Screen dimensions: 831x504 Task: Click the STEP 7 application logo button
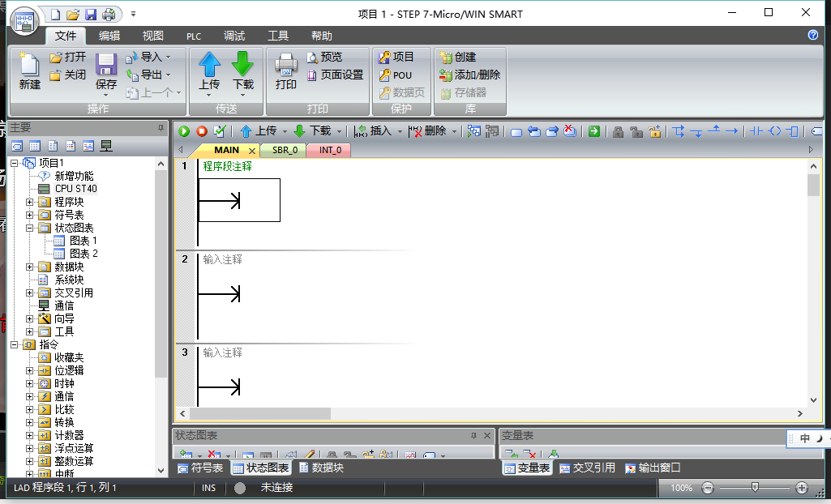coord(24,22)
